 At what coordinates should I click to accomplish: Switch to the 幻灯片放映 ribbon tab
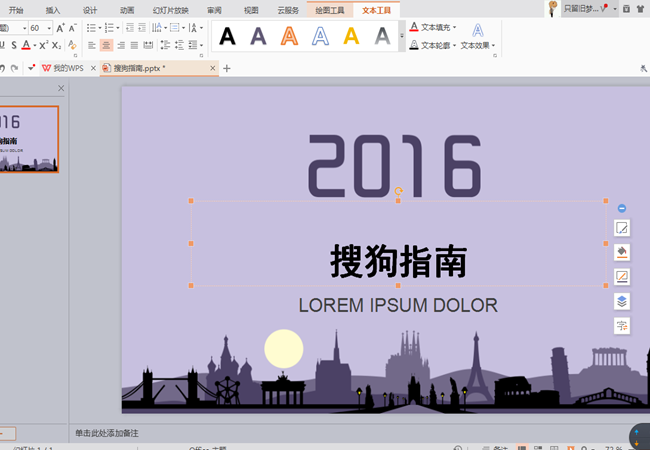(x=170, y=10)
